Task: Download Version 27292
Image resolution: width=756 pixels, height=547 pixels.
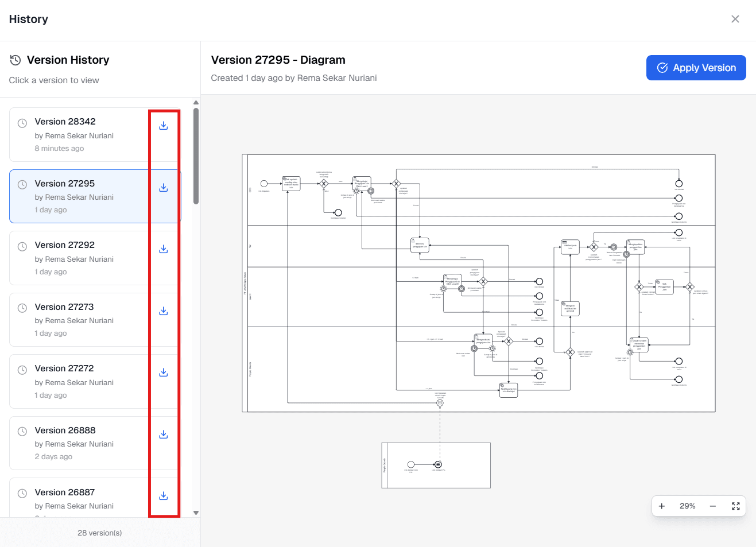Action: [x=163, y=249]
